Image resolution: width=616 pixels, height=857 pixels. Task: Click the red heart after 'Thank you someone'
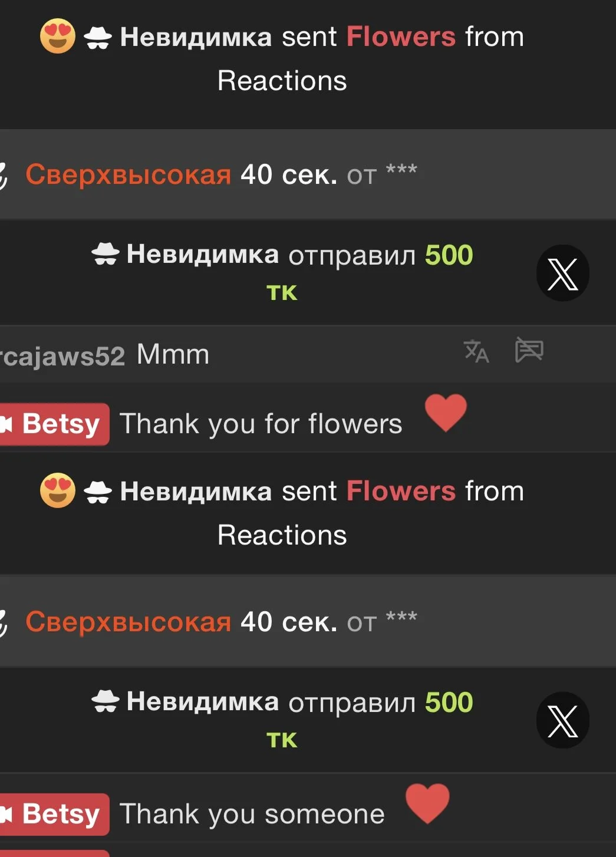pos(427,803)
